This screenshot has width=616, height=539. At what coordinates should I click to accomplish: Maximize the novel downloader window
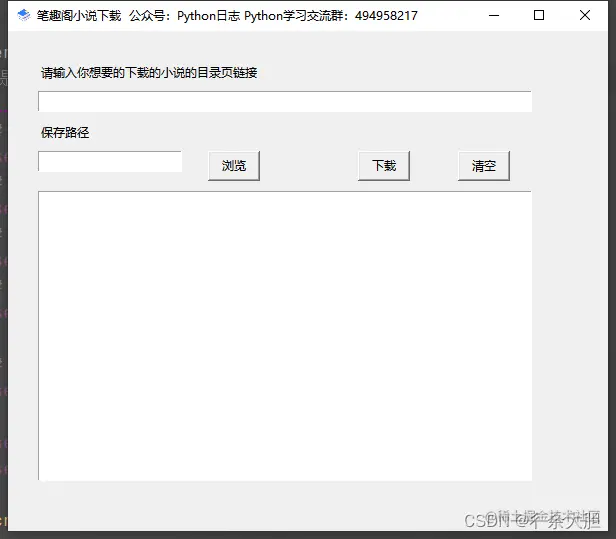coord(539,15)
